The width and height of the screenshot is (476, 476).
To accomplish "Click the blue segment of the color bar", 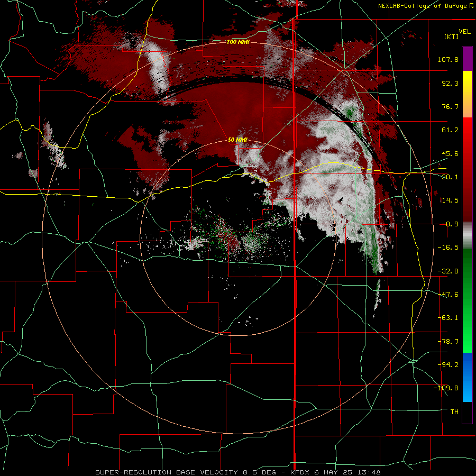I will (467, 377).
